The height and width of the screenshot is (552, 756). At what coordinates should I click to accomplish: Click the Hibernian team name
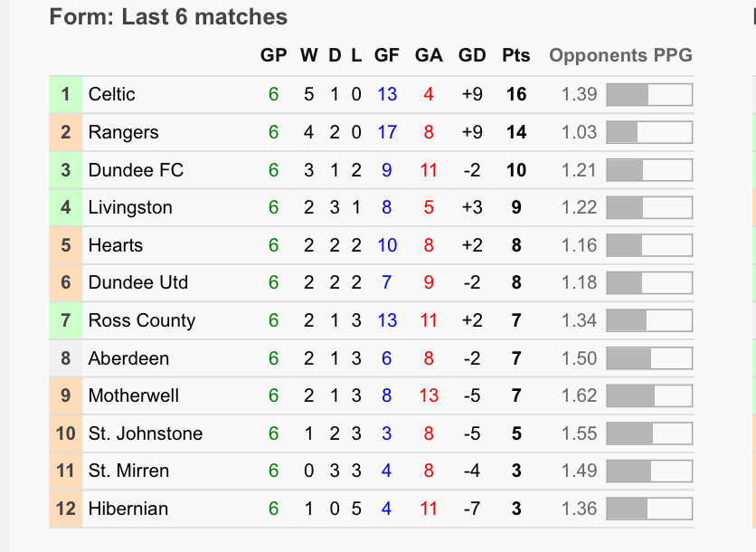point(128,509)
